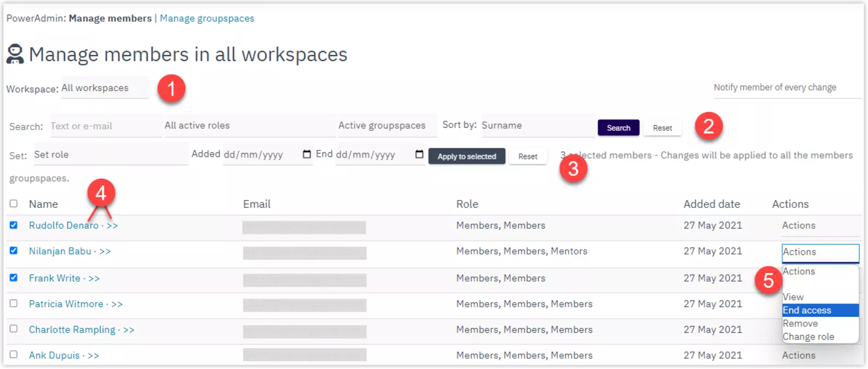Open the Set role dropdown

coord(111,155)
